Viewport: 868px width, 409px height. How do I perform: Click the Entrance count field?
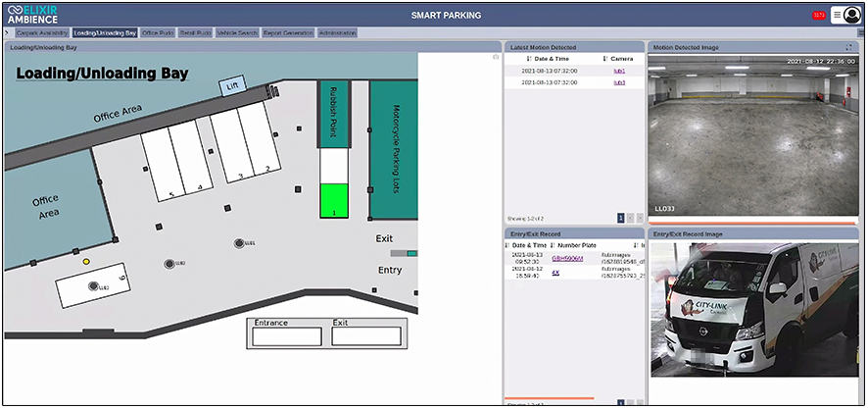287,336
